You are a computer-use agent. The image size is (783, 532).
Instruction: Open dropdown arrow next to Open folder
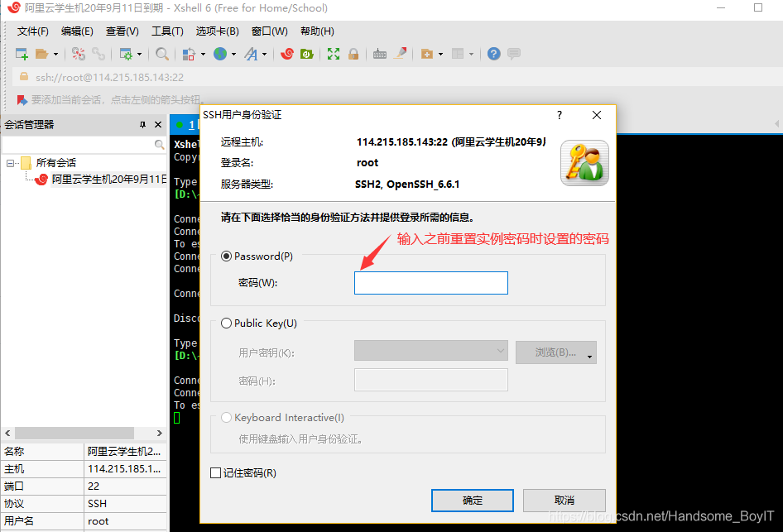point(55,55)
